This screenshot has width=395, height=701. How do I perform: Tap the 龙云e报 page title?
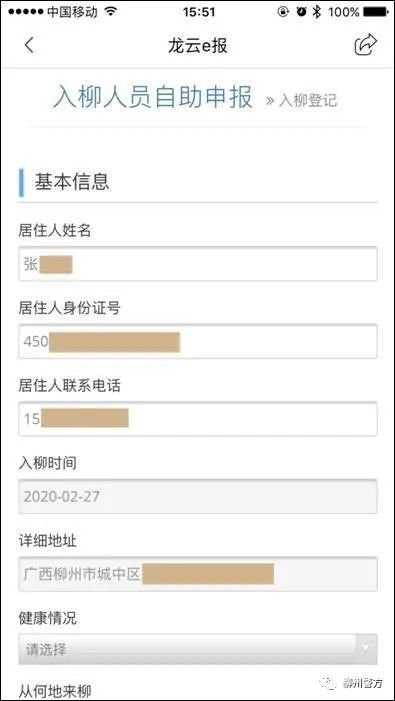pyautogui.click(x=198, y=46)
